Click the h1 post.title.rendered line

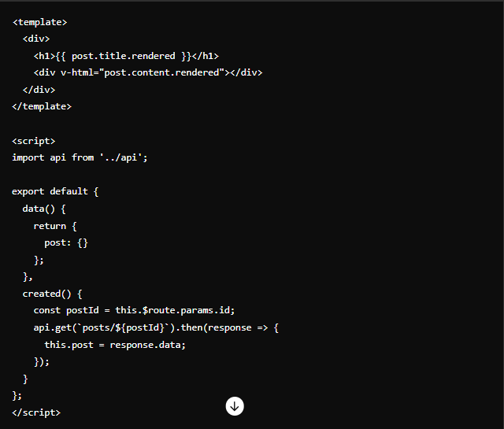(x=126, y=56)
